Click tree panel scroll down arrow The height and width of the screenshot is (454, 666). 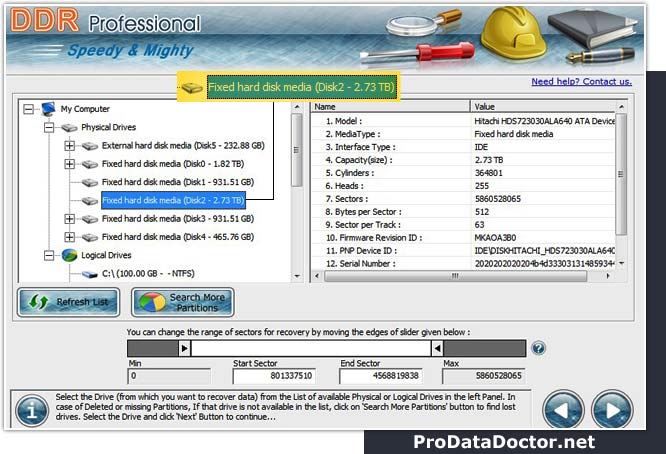pyautogui.click(x=297, y=276)
